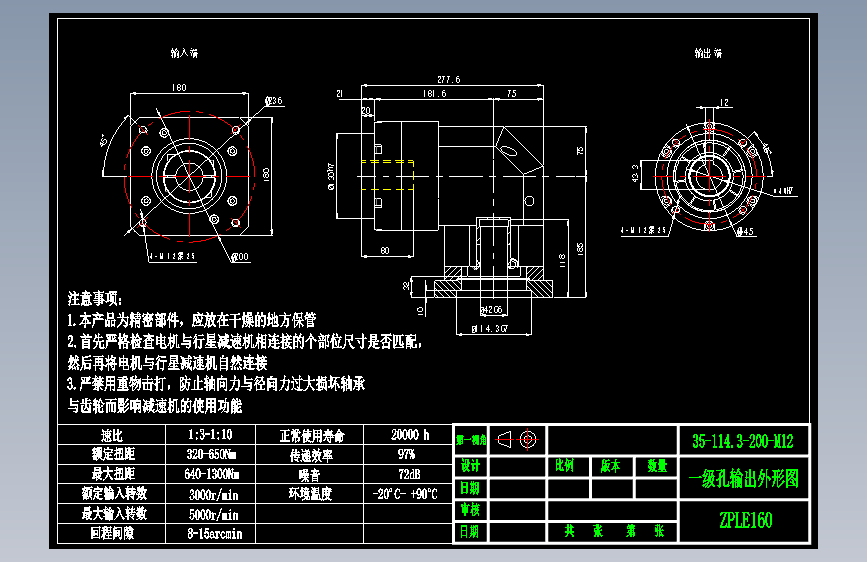
Task: Pick the Ø45 callout on output view
Action: tap(745, 231)
